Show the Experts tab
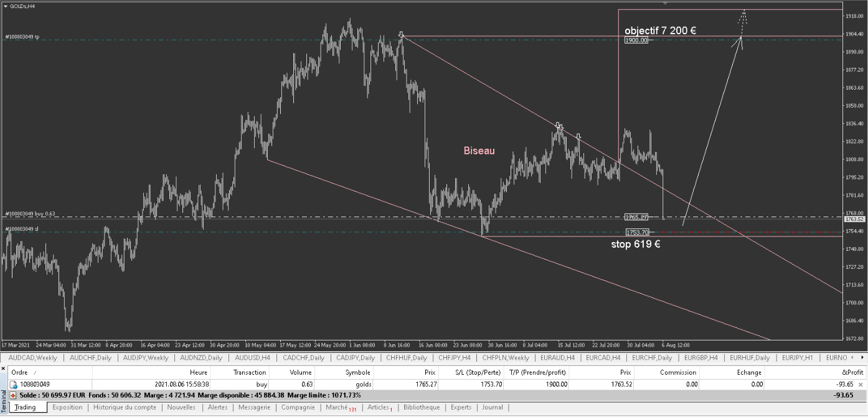Image resolution: width=868 pixels, height=417 pixels. click(x=461, y=408)
